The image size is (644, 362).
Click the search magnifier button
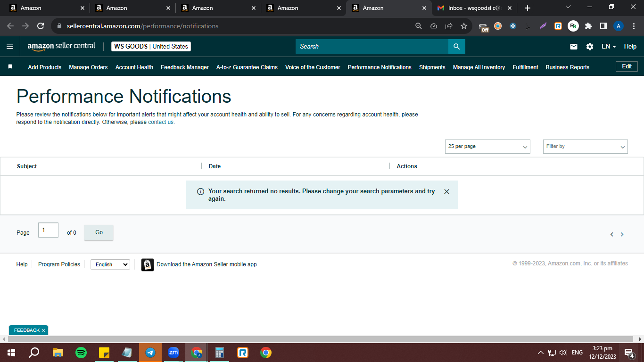click(x=456, y=46)
